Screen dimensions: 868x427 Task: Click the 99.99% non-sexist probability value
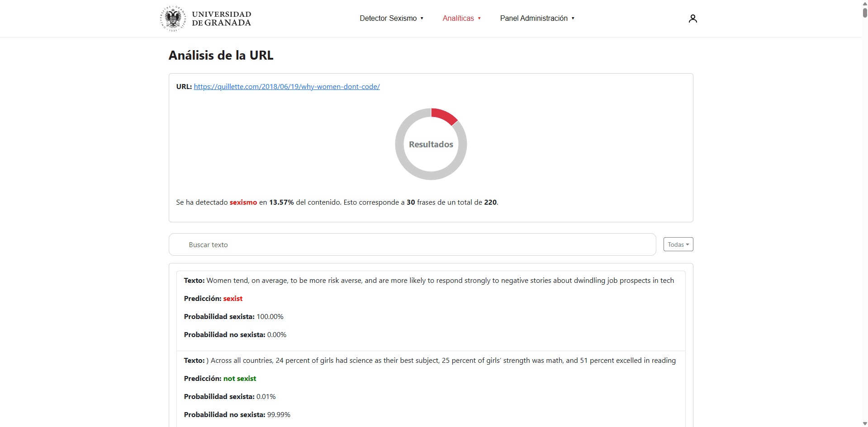tap(279, 414)
